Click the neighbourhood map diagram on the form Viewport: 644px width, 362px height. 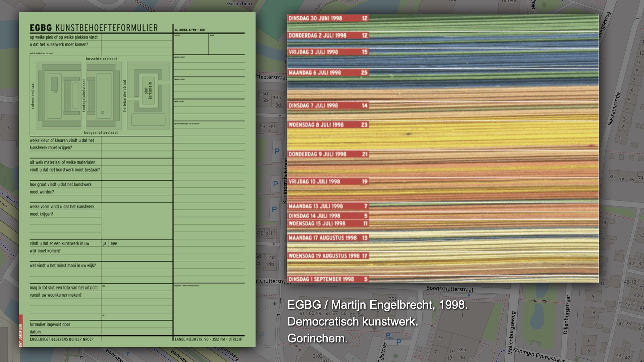pos(100,96)
